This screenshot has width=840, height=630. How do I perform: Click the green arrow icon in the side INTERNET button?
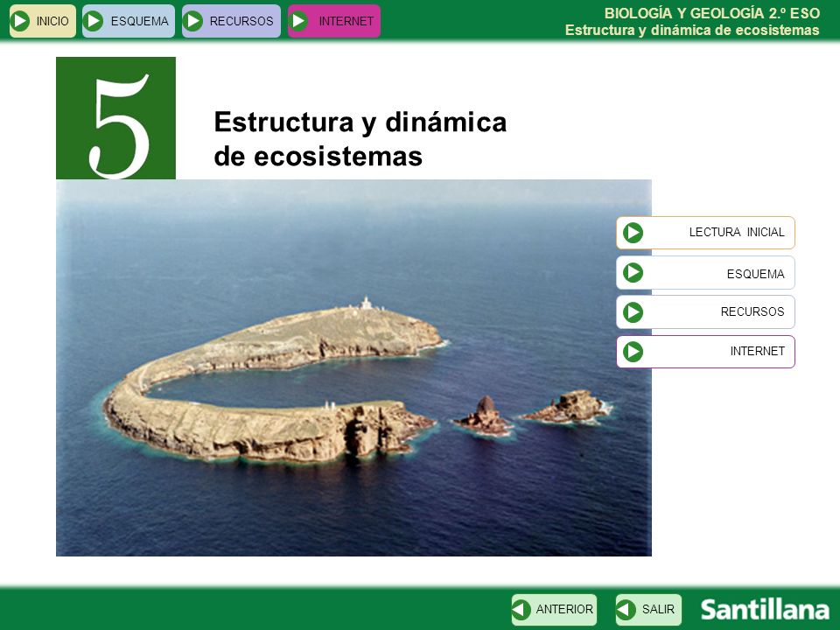click(x=633, y=352)
